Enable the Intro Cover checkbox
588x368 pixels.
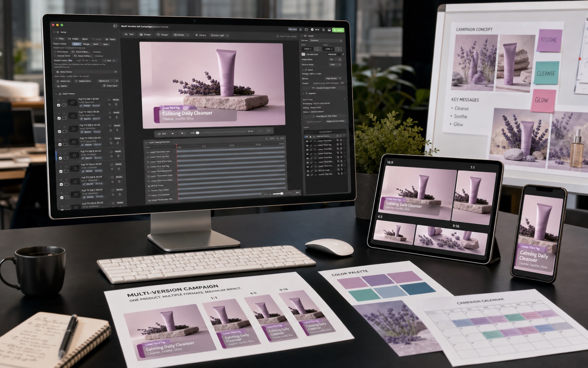tap(55, 52)
